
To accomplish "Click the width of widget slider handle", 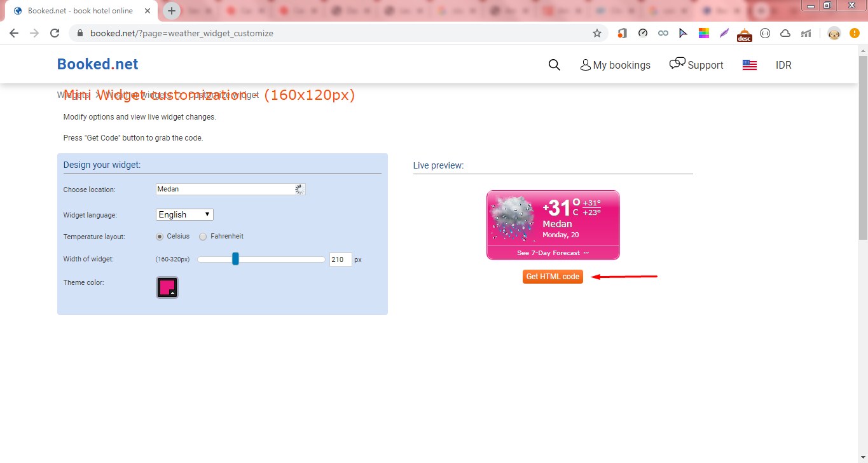I will pyautogui.click(x=235, y=259).
